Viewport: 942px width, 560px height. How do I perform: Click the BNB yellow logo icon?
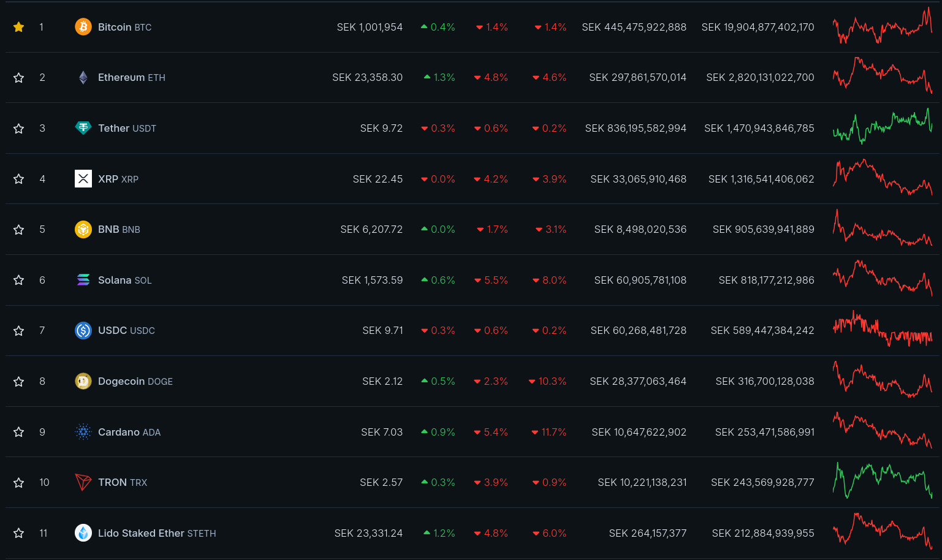tap(83, 229)
